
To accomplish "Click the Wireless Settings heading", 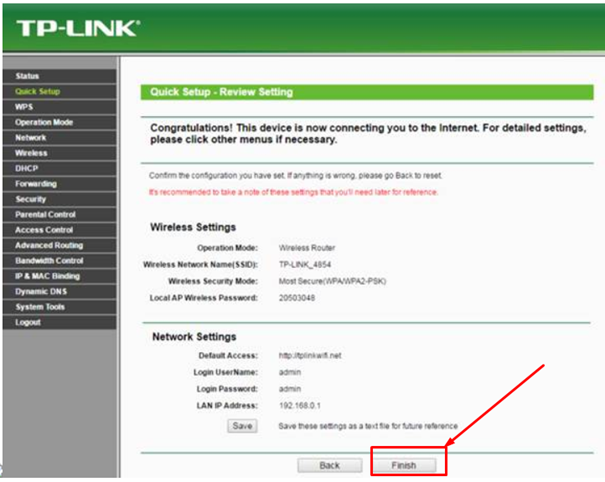I will tap(193, 227).
